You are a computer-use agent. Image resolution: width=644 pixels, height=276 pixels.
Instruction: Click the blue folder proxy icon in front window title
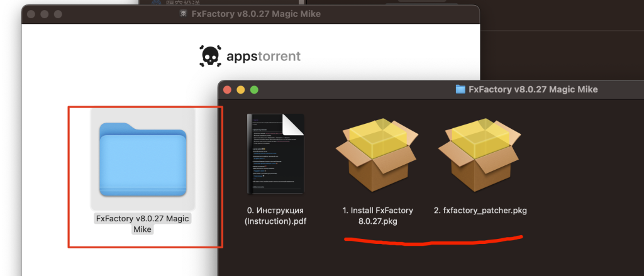click(x=460, y=89)
